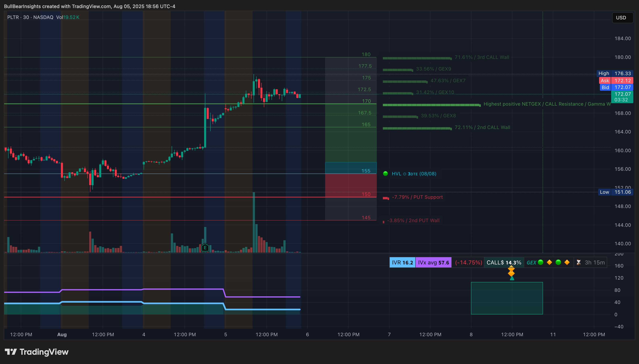The image size is (639, 364).
Task: Click the Ask 172.12 price label
Action: 616,80
